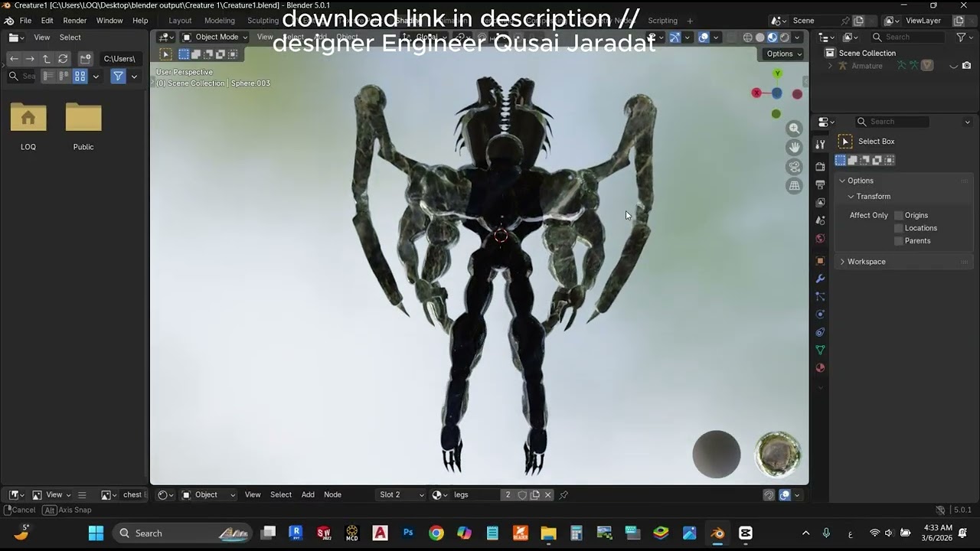
Task: Open the Slot 2 material slot dropdown
Action: click(x=401, y=495)
